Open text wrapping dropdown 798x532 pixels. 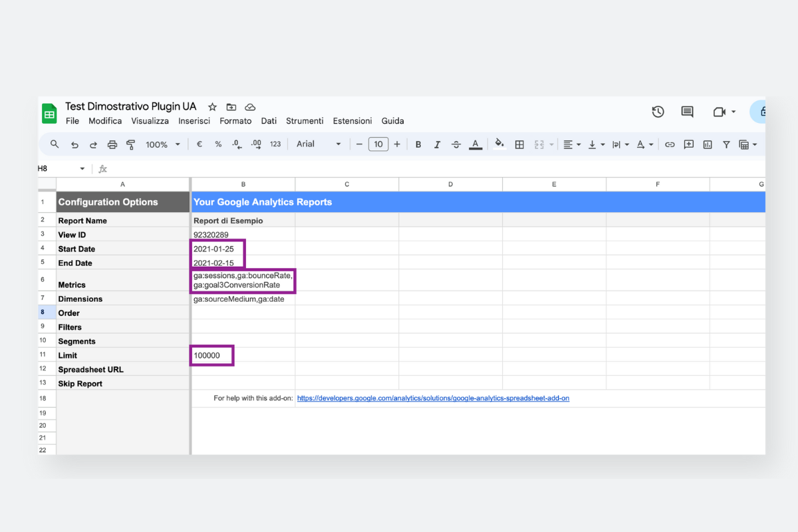(620, 144)
